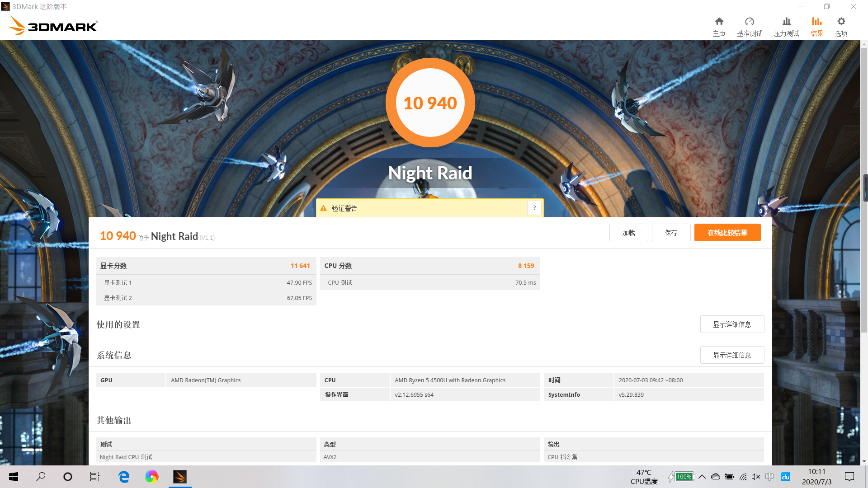
Task: Click AMD Radeon(TM) Graphics GPU value
Action: [x=206, y=380]
